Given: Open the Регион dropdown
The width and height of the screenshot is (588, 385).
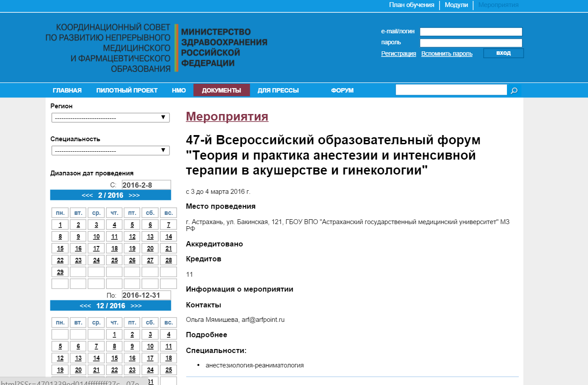Looking at the screenshot, I should [x=110, y=118].
